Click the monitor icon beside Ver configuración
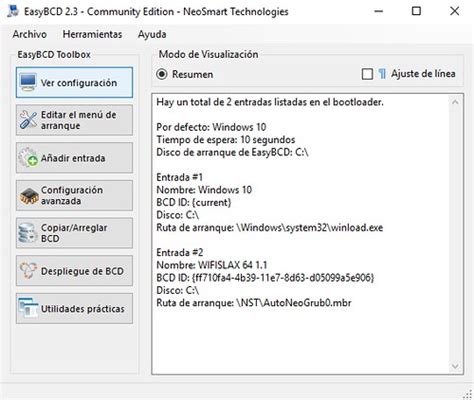This screenshot has height=400, width=474. pos(28,82)
